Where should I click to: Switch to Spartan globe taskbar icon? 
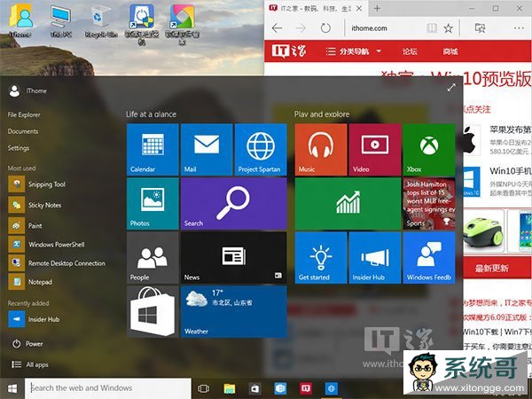pos(332,388)
